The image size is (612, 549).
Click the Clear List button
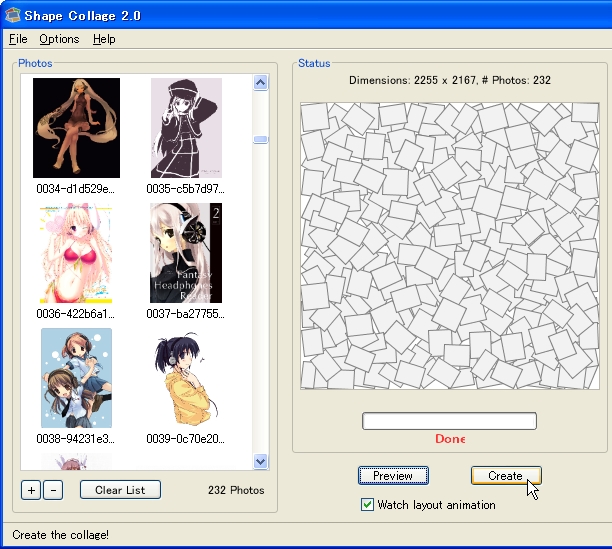[120, 490]
